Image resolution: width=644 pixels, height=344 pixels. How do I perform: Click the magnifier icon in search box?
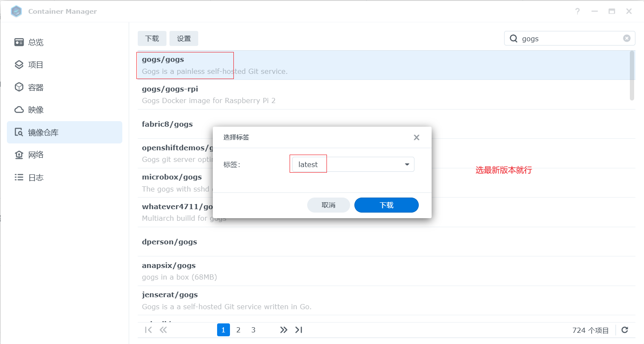tap(513, 39)
